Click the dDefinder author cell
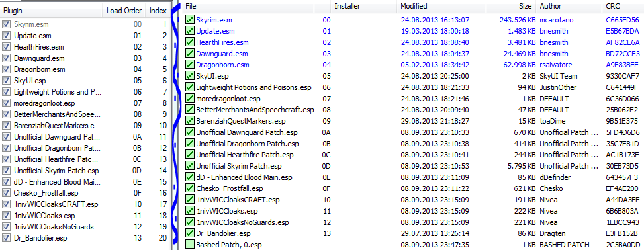This screenshot has width=644, height=250. pyautogui.click(x=555, y=177)
